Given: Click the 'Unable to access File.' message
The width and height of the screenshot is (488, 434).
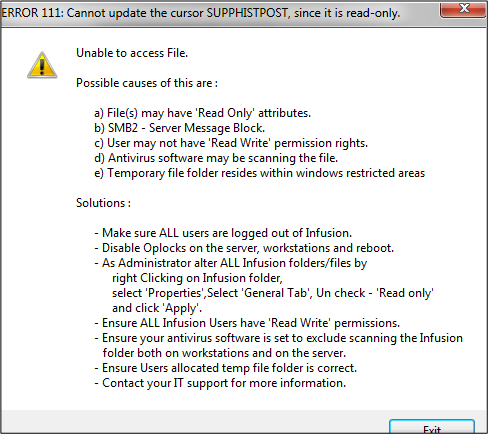Looking at the screenshot, I should [132, 53].
